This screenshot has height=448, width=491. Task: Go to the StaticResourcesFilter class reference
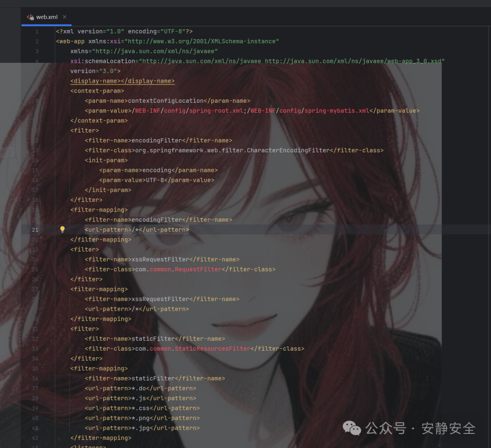click(212, 348)
